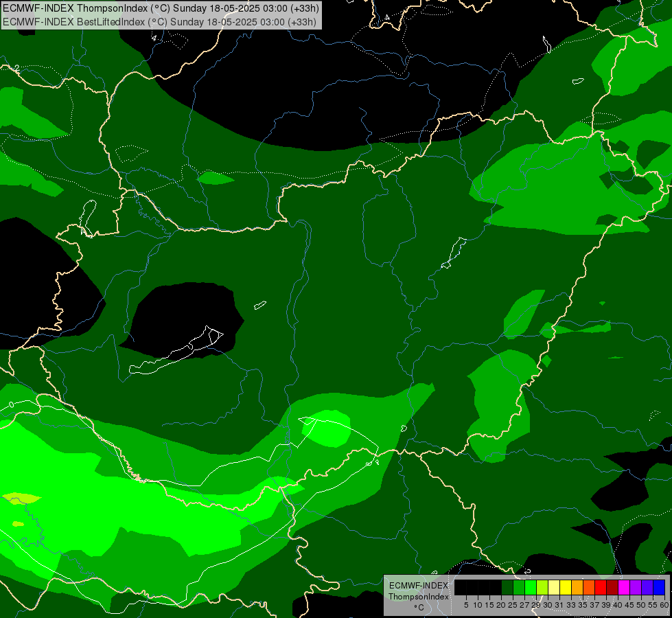Select the indigo 50–55 legend swatch
This screenshot has height=618, width=672.
647,587
